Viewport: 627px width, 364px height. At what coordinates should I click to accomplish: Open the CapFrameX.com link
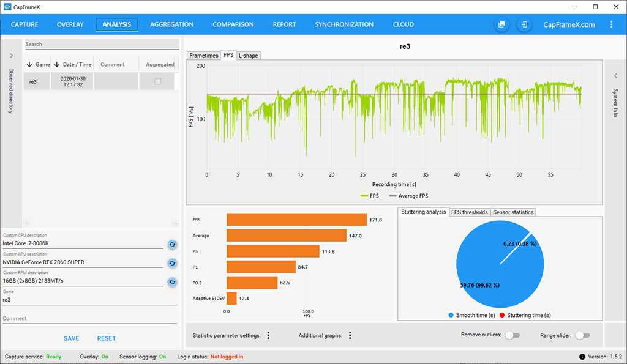[x=569, y=24]
